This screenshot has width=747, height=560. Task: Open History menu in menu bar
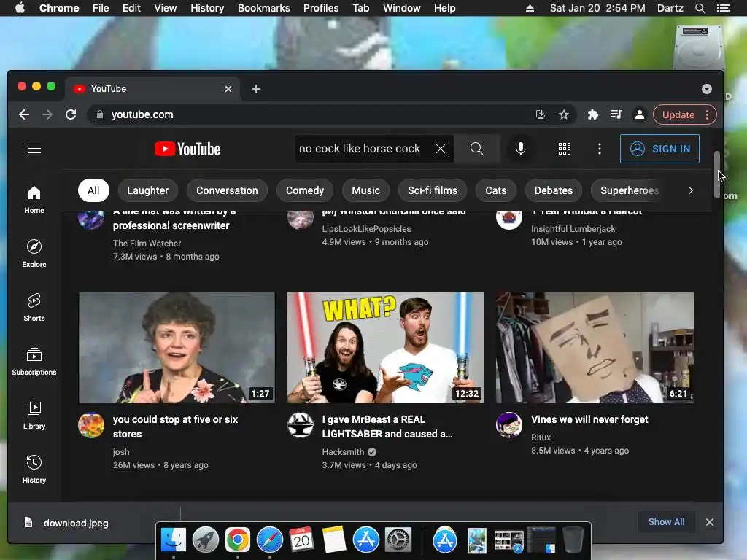[x=207, y=8]
